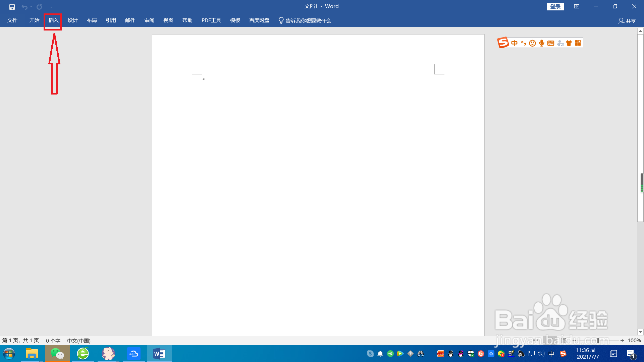Switch to Web Layout view in status bar
Viewport: 644px width, 362px height.
click(x=564, y=341)
